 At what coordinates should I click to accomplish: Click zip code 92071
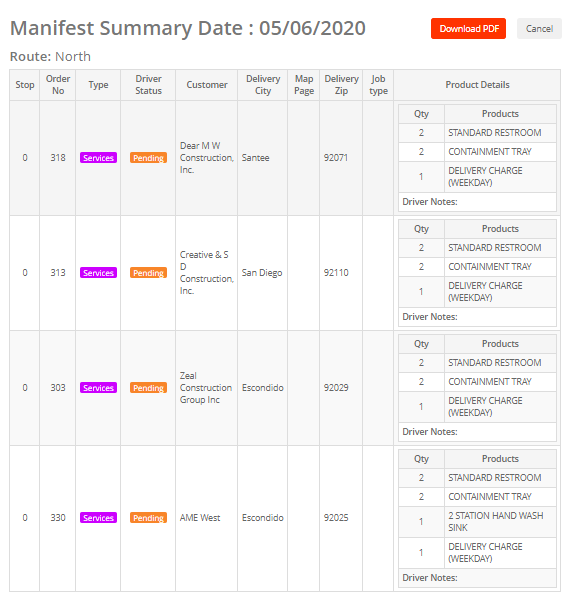[336, 158]
